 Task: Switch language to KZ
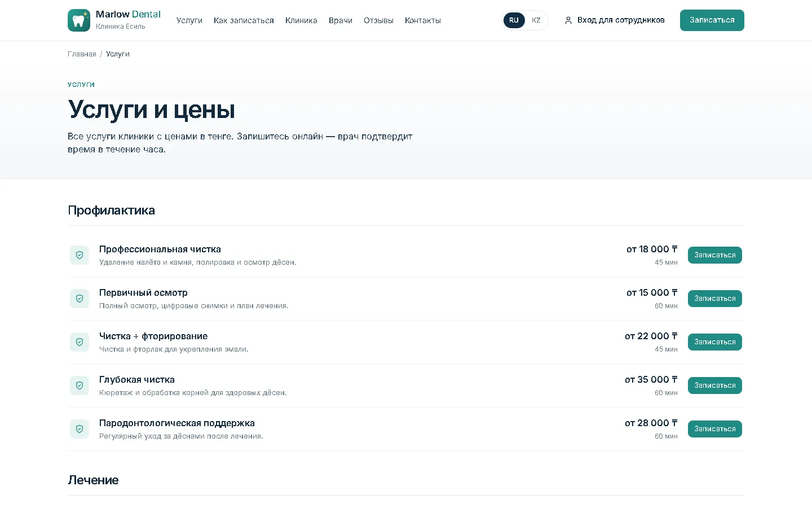536,20
